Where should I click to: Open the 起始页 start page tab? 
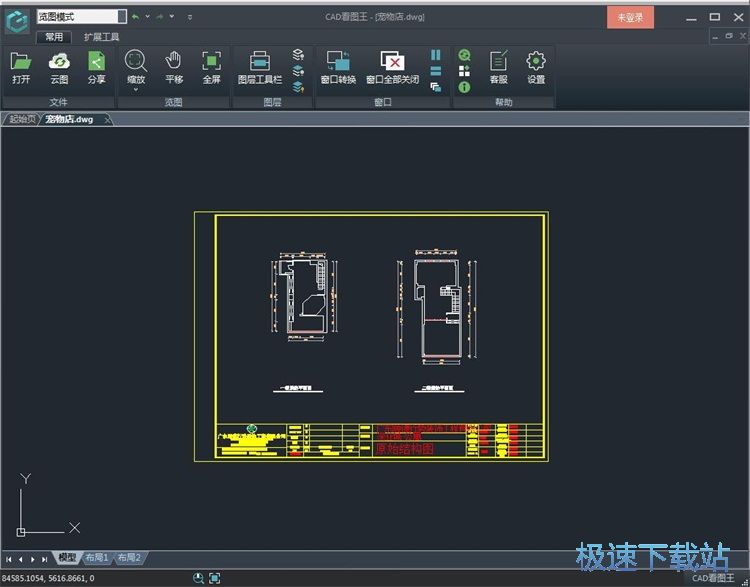point(22,120)
